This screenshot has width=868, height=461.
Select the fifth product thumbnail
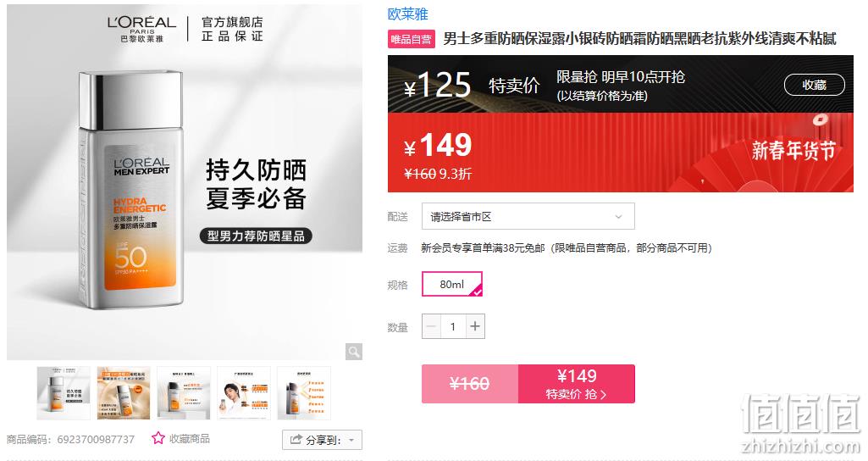304,393
